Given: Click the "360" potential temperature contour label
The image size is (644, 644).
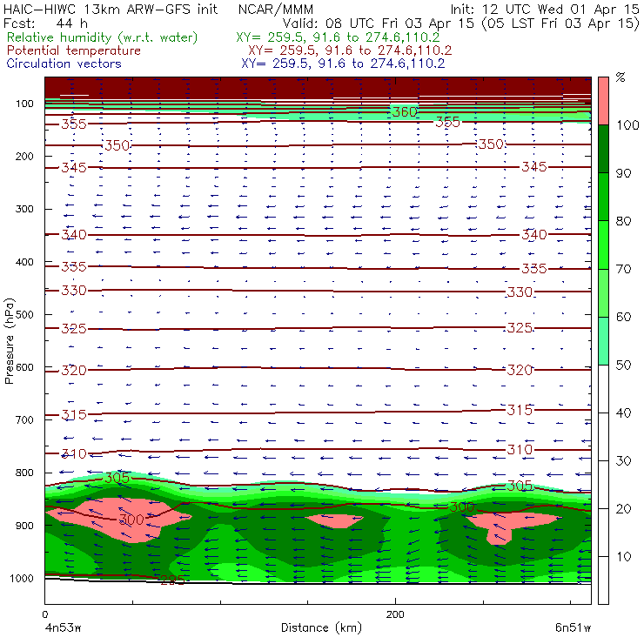Looking at the screenshot, I should [405, 112].
